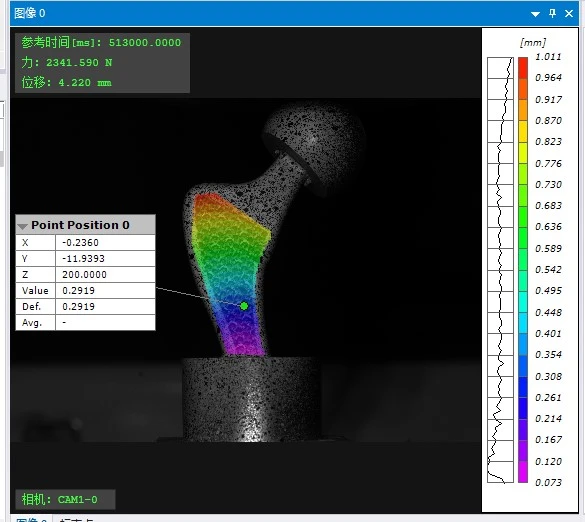The image size is (585, 522).
Task: Pin the 图像 0 panel
Action: (x=553, y=13)
